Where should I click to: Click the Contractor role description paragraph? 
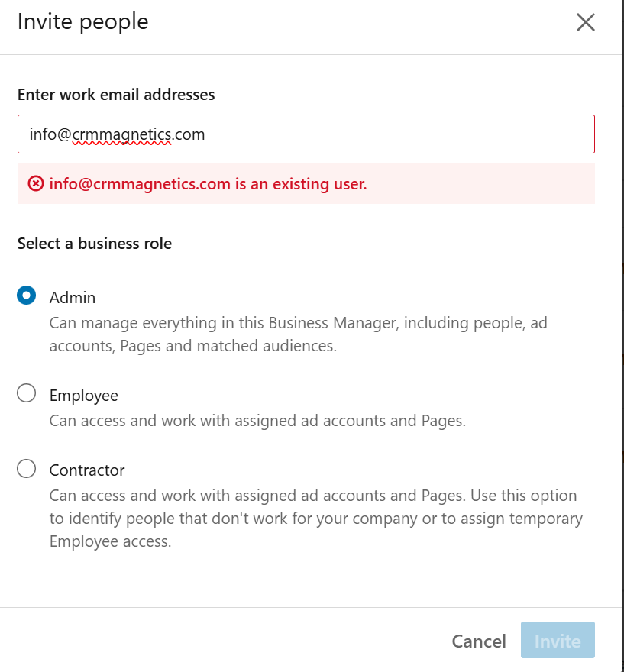click(313, 519)
